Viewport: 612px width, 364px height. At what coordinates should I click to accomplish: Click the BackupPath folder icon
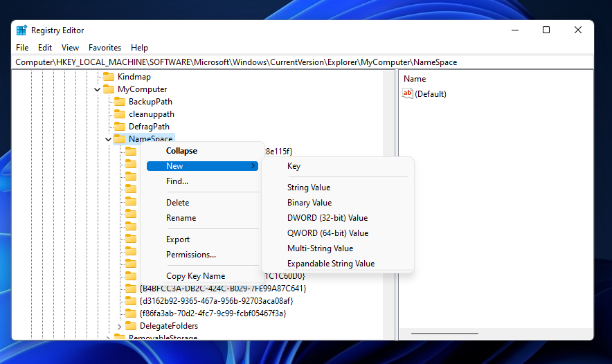[120, 102]
